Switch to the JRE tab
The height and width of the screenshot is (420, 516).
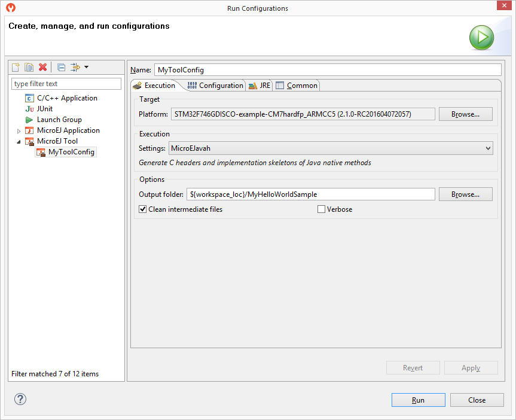[259, 86]
